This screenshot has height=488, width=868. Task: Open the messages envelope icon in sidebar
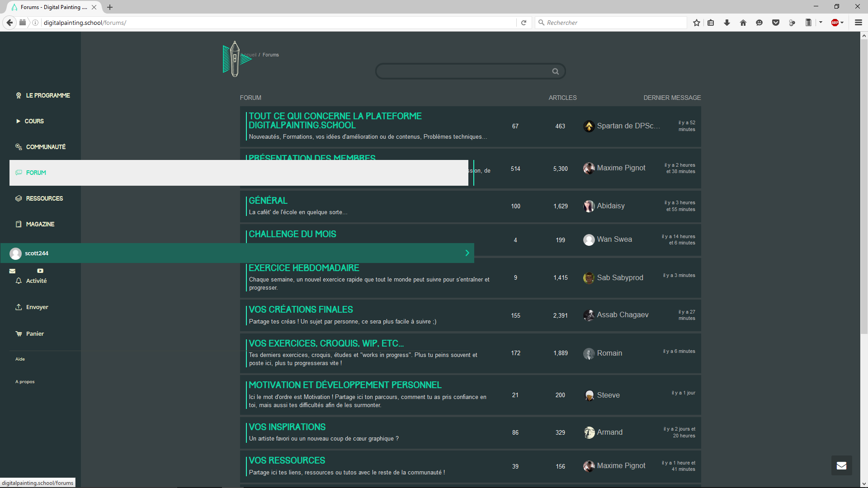(x=12, y=271)
